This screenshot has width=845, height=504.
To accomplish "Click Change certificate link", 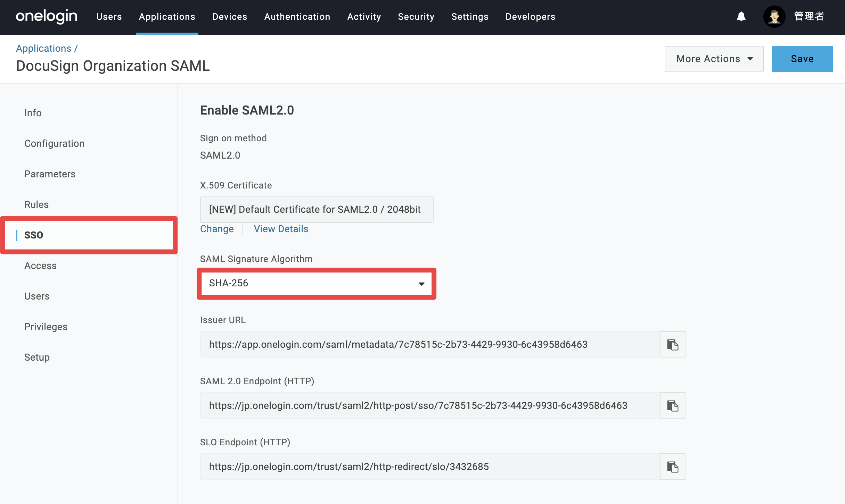I will tap(217, 229).
